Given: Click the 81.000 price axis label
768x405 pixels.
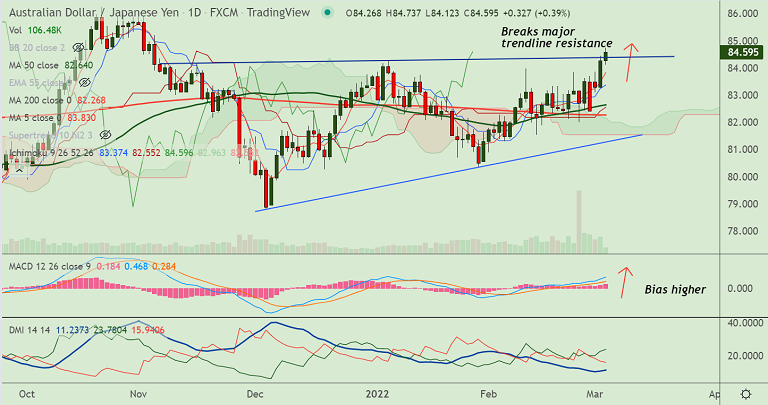Looking at the screenshot, I should [x=743, y=149].
